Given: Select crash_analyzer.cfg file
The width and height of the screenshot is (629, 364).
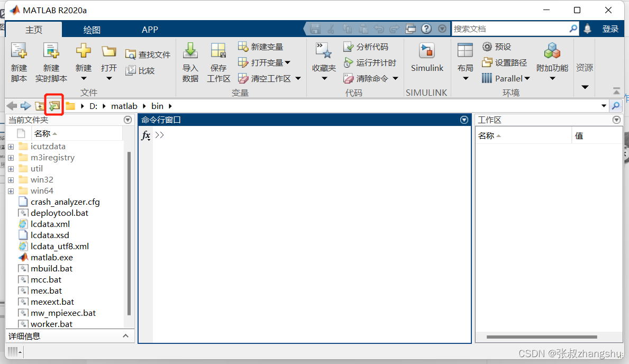Looking at the screenshot, I should point(65,202).
